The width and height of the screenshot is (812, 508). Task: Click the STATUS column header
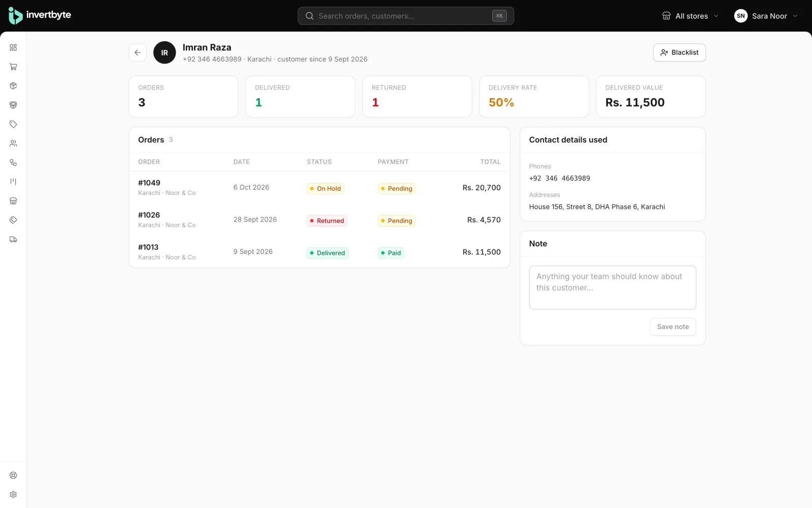pos(319,162)
